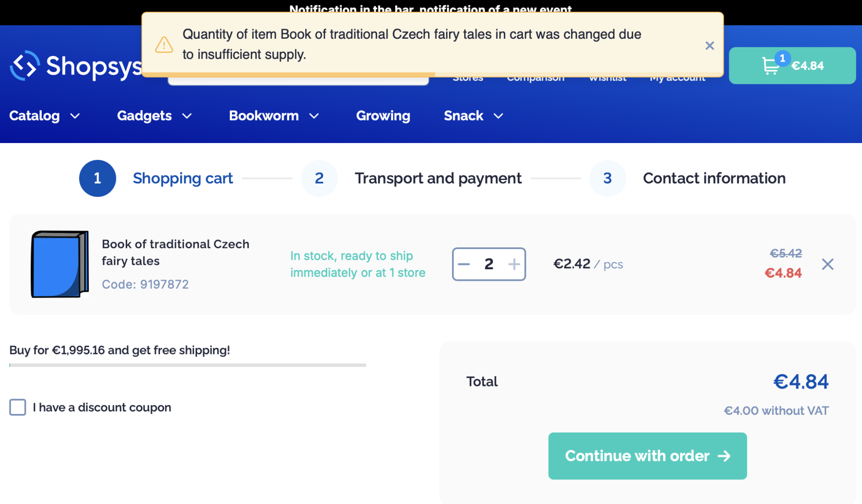The image size is (862, 504).
Task: Open the Growing category
Action: pyautogui.click(x=383, y=116)
